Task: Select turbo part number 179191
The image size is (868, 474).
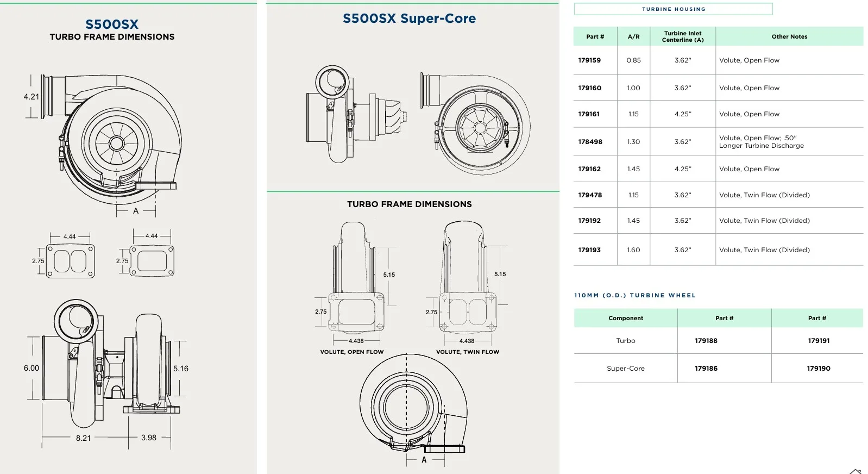Action: coord(819,341)
